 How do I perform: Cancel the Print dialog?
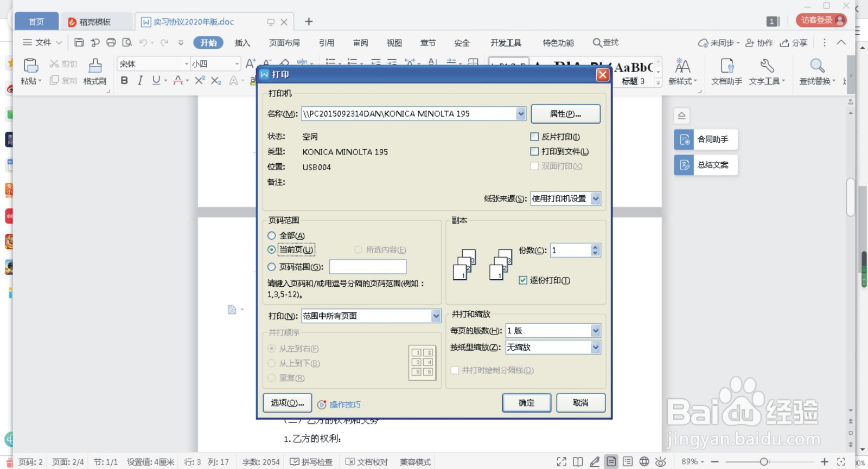pyautogui.click(x=580, y=403)
